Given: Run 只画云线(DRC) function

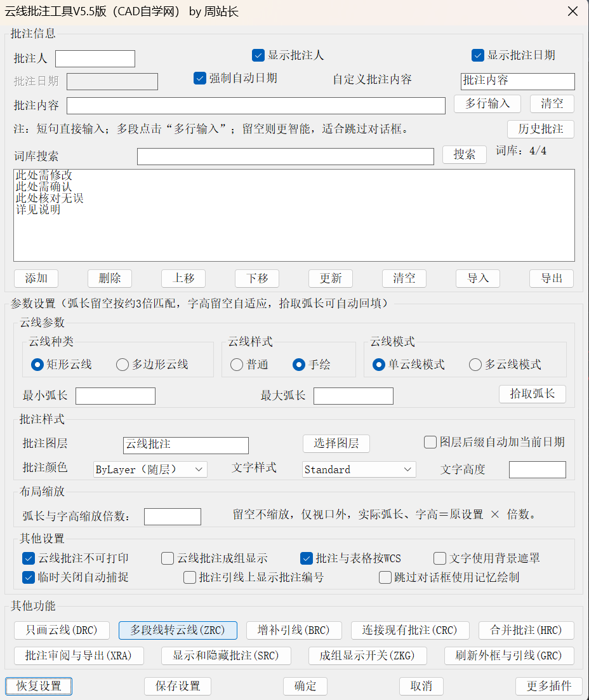Looking at the screenshot, I should (x=62, y=630).
